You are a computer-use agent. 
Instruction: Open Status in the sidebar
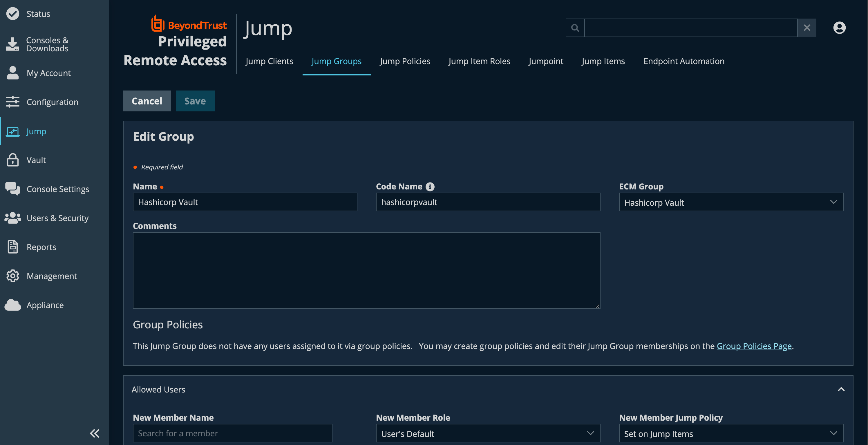38,14
